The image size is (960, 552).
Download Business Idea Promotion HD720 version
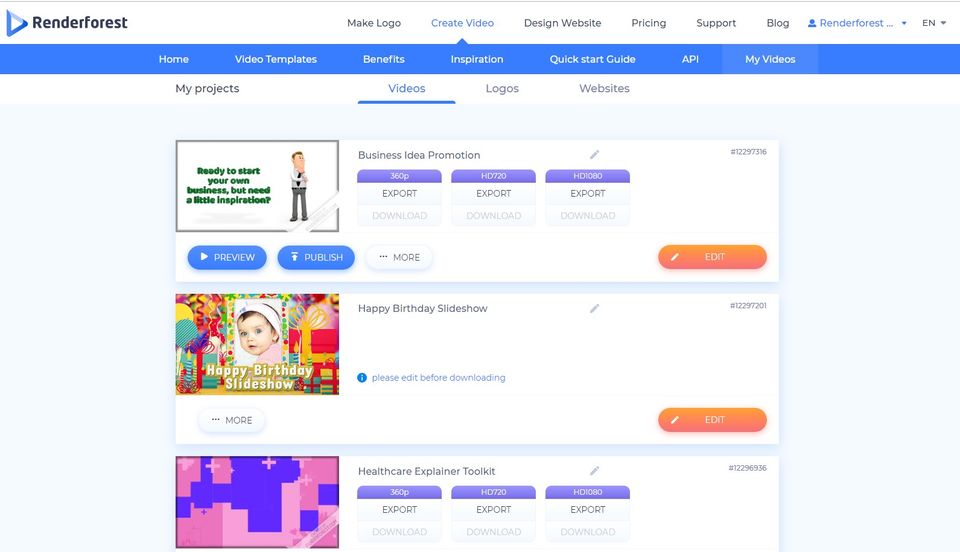tap(493, 215)
